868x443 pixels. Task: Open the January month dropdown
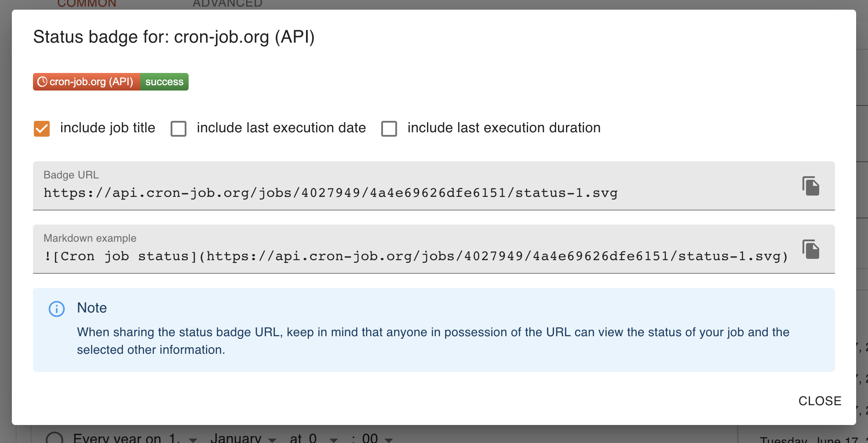pos(244,438)
